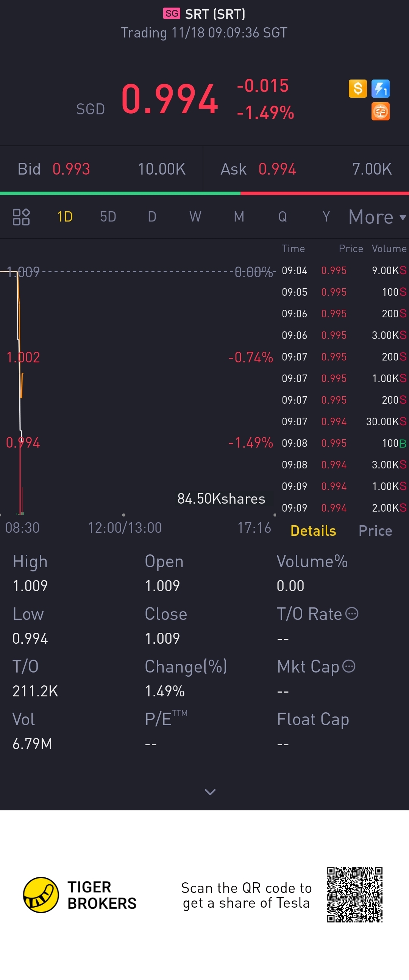Image resolution: width=409 pixels, height=980 pixels.
Task: Select the 09:07 trade of 30.00K
Action: [344, 421]
